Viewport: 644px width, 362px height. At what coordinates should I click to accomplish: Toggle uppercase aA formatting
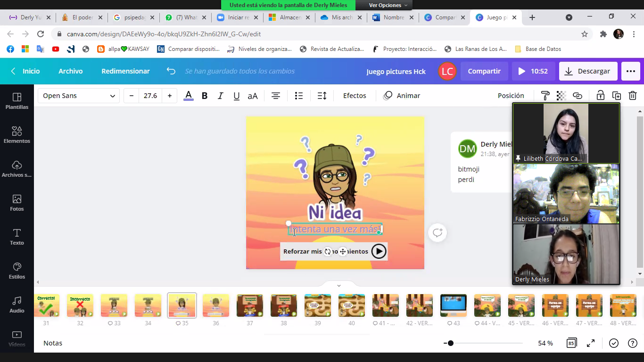[x=253, y=96]
